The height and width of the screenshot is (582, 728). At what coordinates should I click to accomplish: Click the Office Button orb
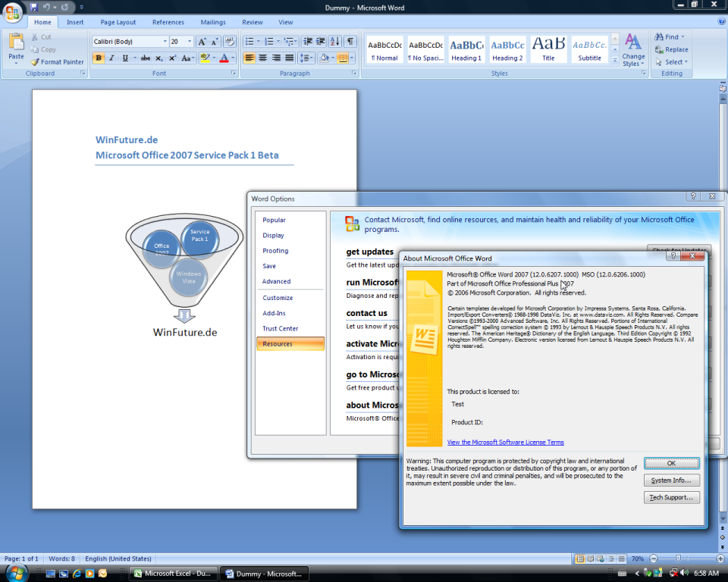pos(13,13)
